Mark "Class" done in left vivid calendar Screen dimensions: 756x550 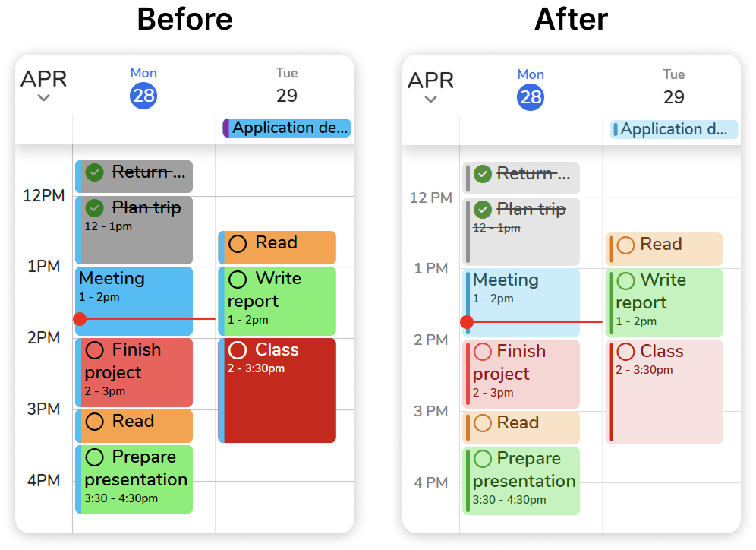238,350
